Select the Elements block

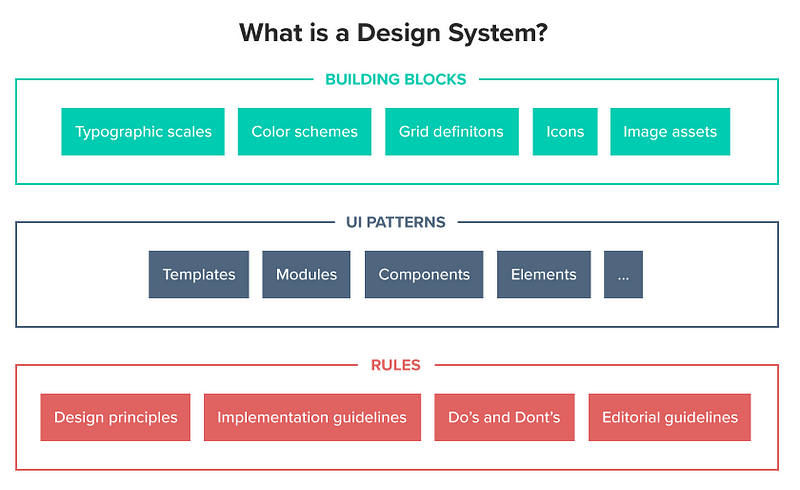[x=544, y=275]
